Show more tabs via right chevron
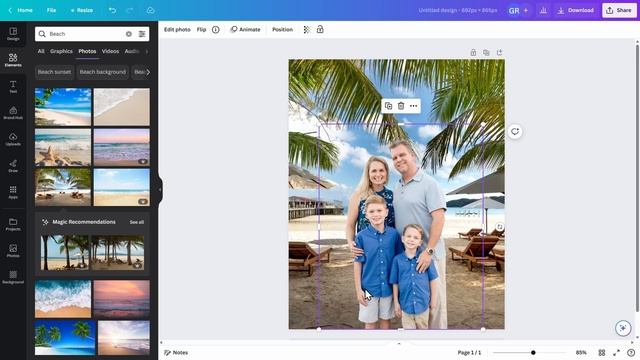Screen dimensions: 640x360 [147, 51]
